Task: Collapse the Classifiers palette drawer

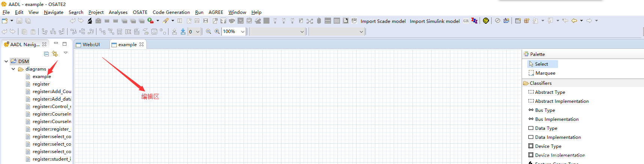Action: click(x=583, y=83)
